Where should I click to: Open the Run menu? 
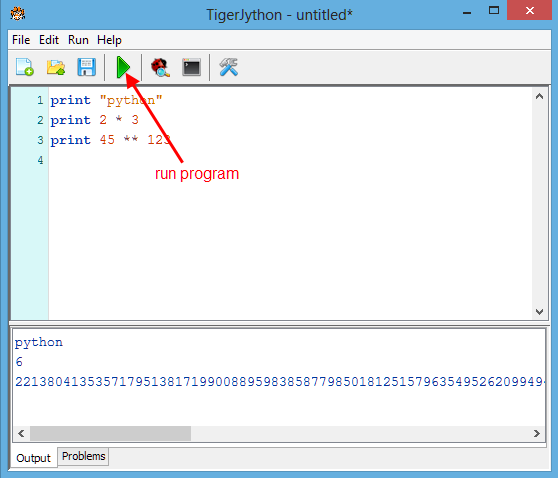tap(78, 40)
